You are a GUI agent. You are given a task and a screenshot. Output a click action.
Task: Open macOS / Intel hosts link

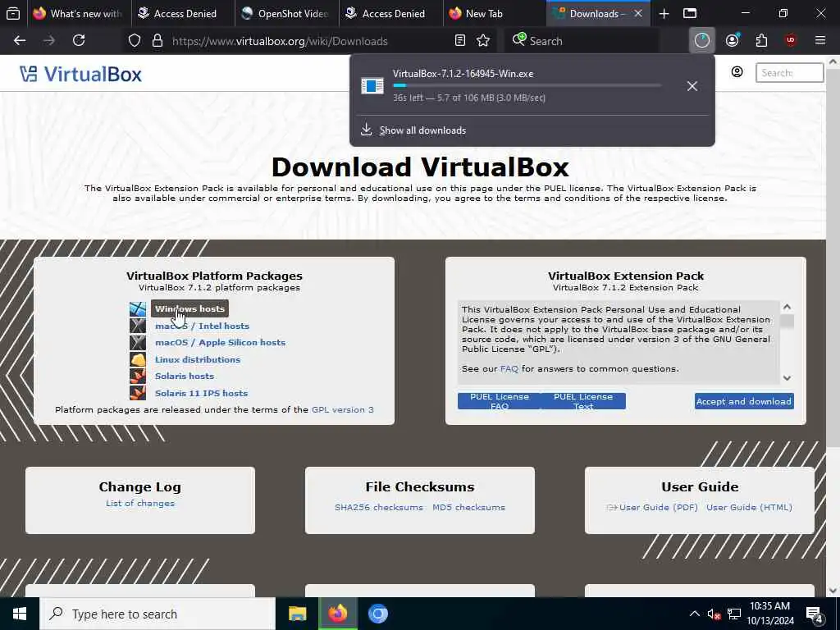pyautogui.click(x=202, y=326)
